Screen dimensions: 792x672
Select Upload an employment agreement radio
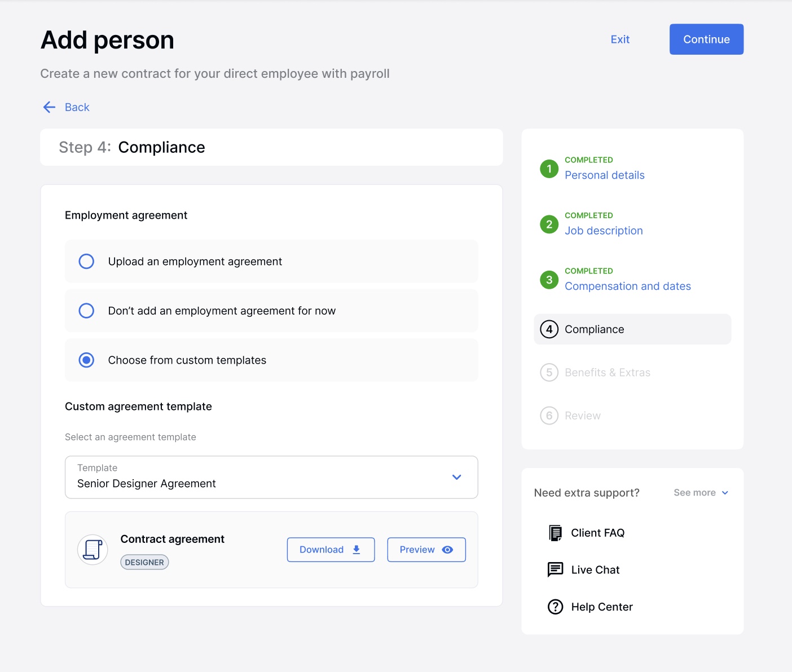[86, 262]
